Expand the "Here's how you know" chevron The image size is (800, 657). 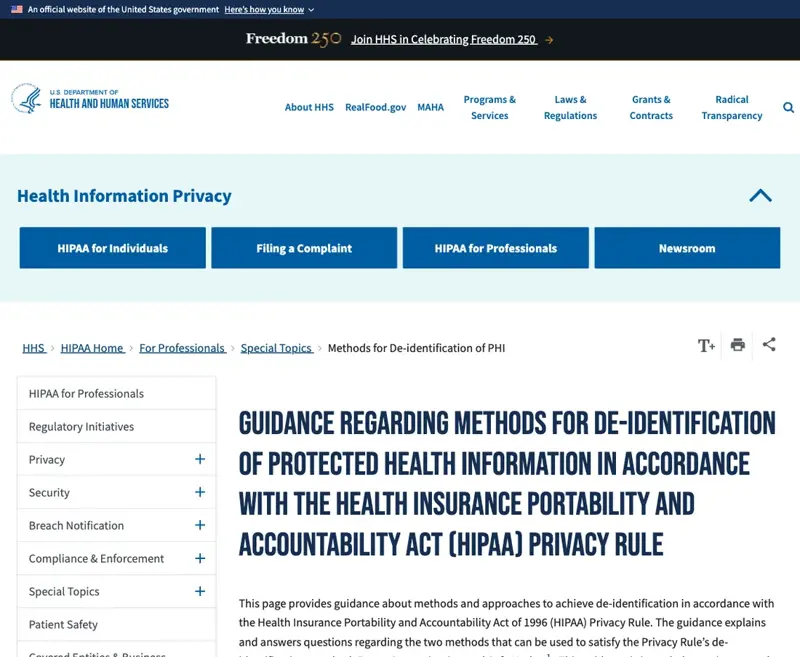point(311,10)
